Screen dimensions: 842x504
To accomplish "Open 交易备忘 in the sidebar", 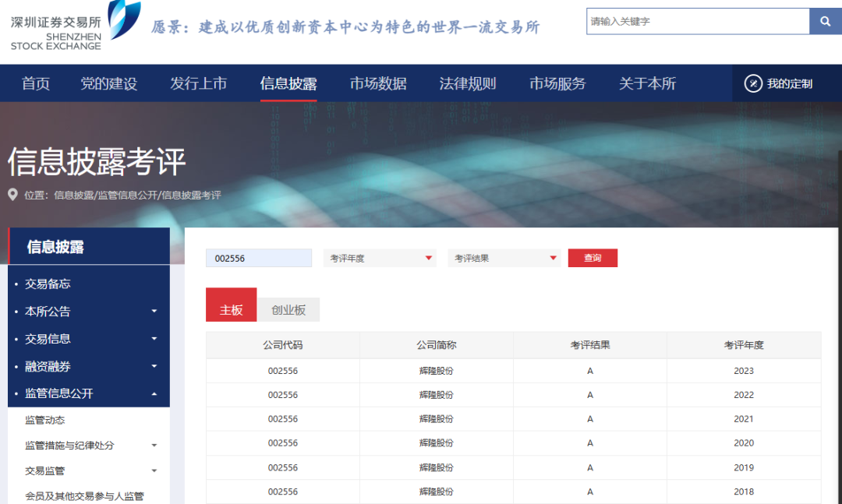I will coord(48,284).
